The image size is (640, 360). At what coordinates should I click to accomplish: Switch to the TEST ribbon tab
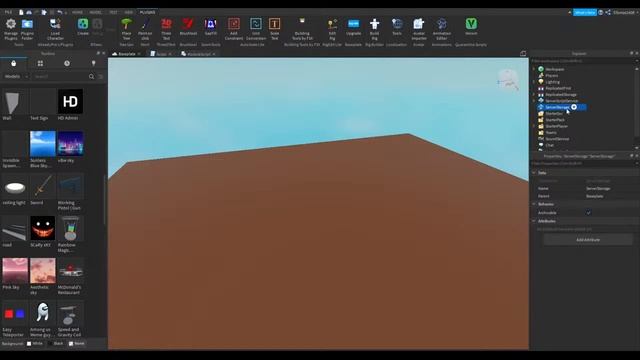click(113, 12)
